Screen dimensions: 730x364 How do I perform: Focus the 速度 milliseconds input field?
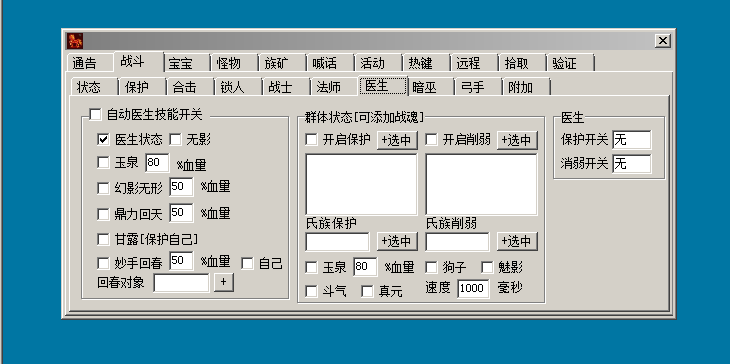pyautogui.click(x=473, y=289)
